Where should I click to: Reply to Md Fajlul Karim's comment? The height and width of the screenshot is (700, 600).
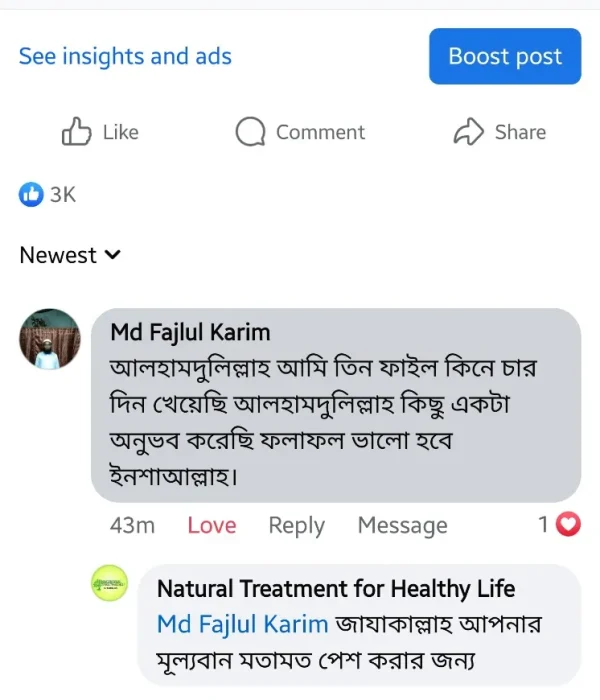(x=296, y=525)
